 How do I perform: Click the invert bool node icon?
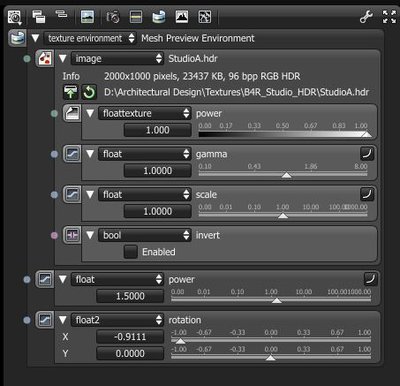[72, 235]
